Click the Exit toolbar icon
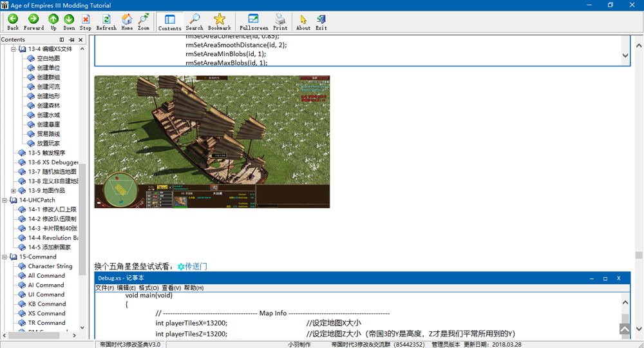The image size is (644, 348). coord(321,22)
